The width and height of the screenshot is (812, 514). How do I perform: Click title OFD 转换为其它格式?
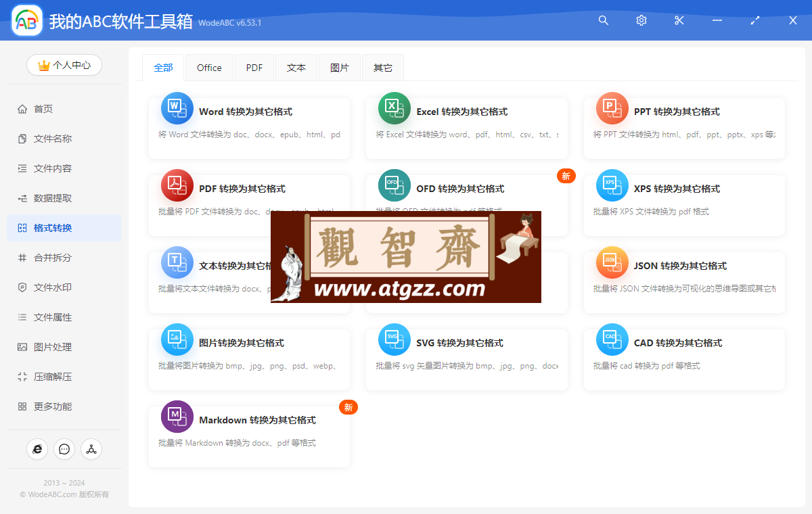tap(461, 189)
